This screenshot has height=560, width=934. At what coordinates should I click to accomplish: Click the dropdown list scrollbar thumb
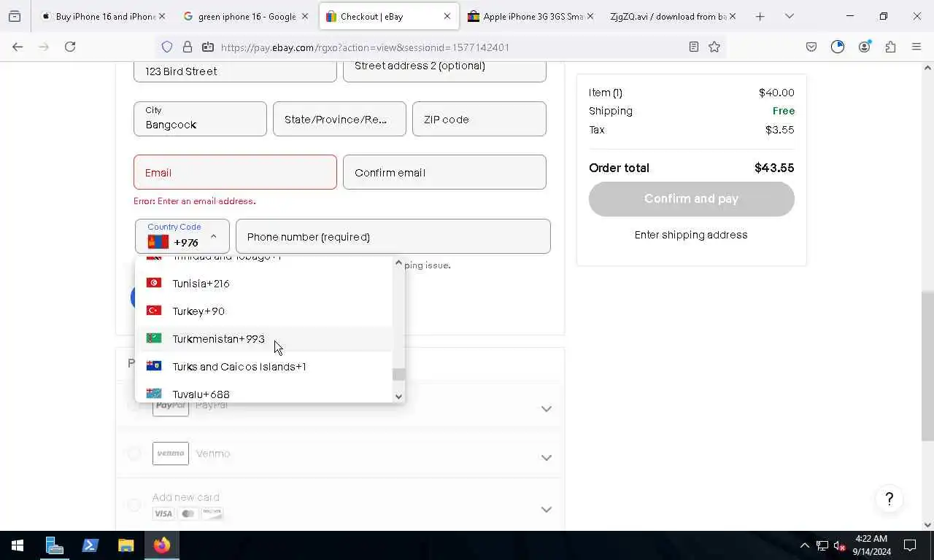coord(398,375)
